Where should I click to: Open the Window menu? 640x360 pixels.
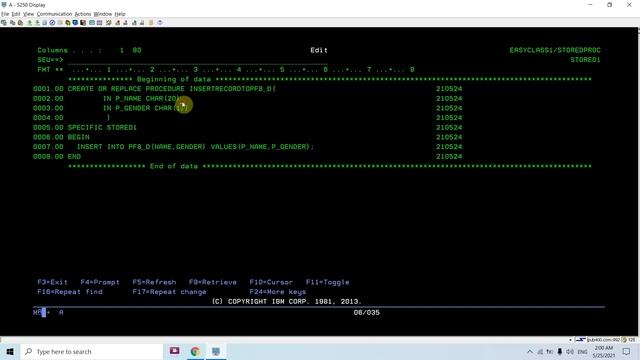[103, 14]
